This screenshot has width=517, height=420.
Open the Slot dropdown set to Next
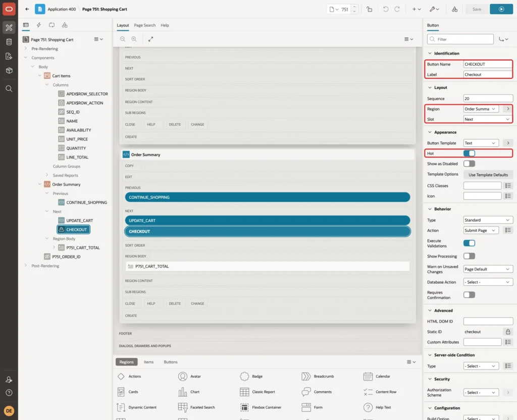point(488,119)
